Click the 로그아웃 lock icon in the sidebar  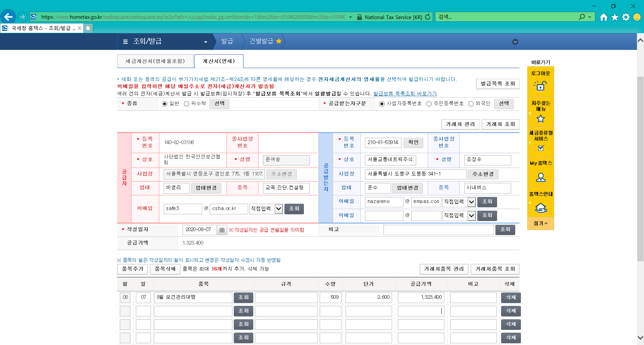pos(540,86)
